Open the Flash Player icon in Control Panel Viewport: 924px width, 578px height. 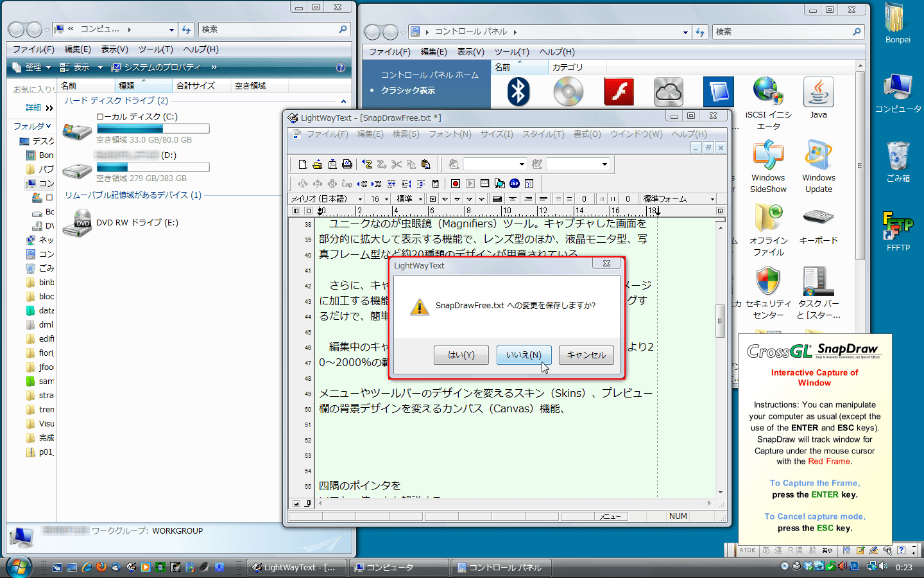pyautogui.click(x=619, y=92)
